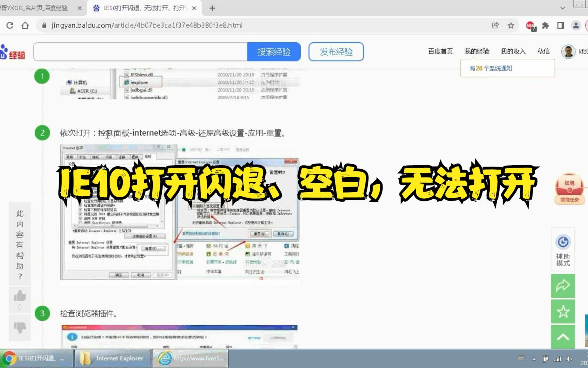Image resolution: width=588 pixels, height=368 pixels.
Task: Bookmark this page with the star icon
Action: pyautogui.click(x=511, y=25)
